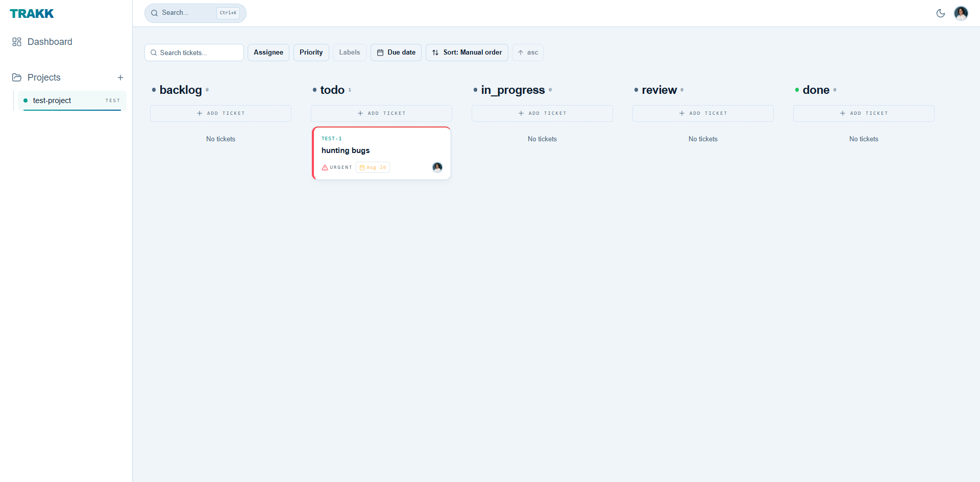Image resolution: width=980 pixels, height=482 pixels.
Task: Open the Priority filter
Action: tap(311, 53)
